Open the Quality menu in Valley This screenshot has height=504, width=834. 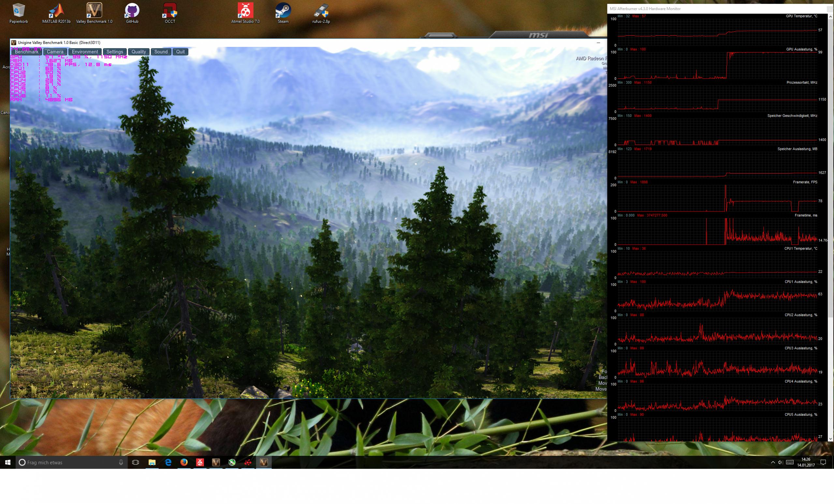point(139,52)
